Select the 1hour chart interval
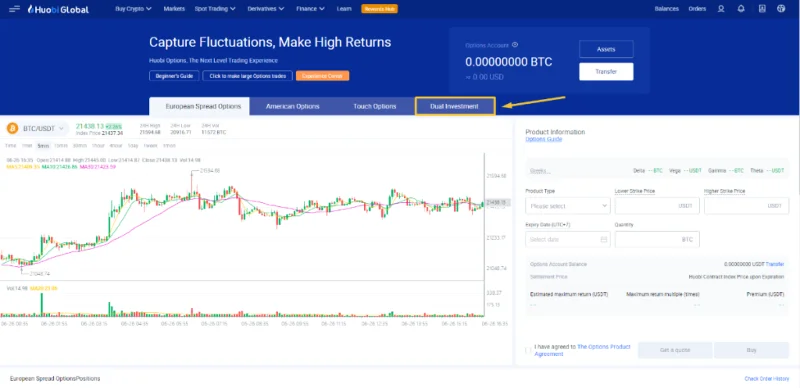800x388 pixels. [97, 146]
